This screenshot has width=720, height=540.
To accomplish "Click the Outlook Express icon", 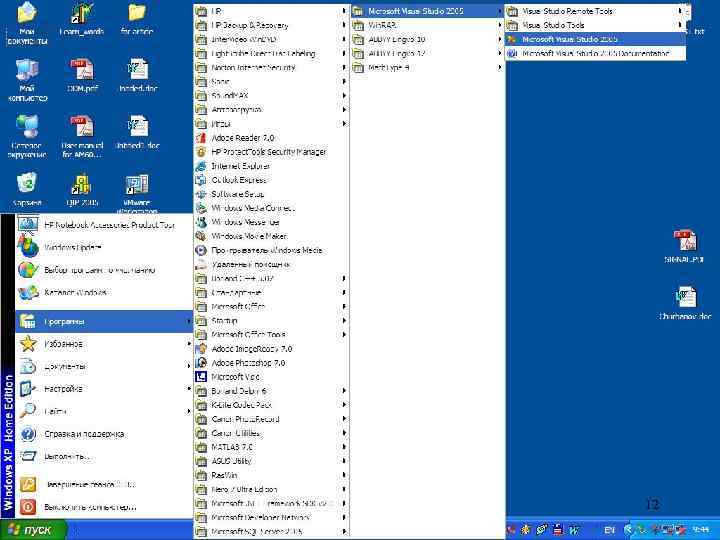I will click(201, 180).
